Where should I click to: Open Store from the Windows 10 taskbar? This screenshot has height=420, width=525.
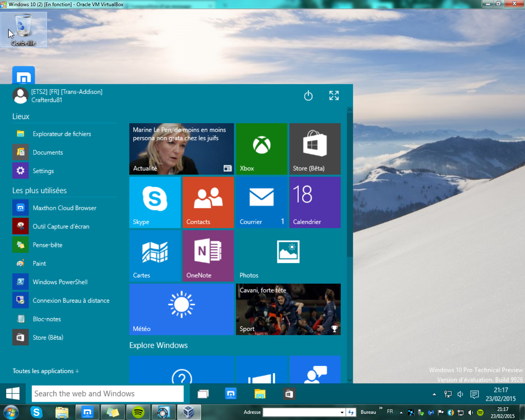coord(289,394)
